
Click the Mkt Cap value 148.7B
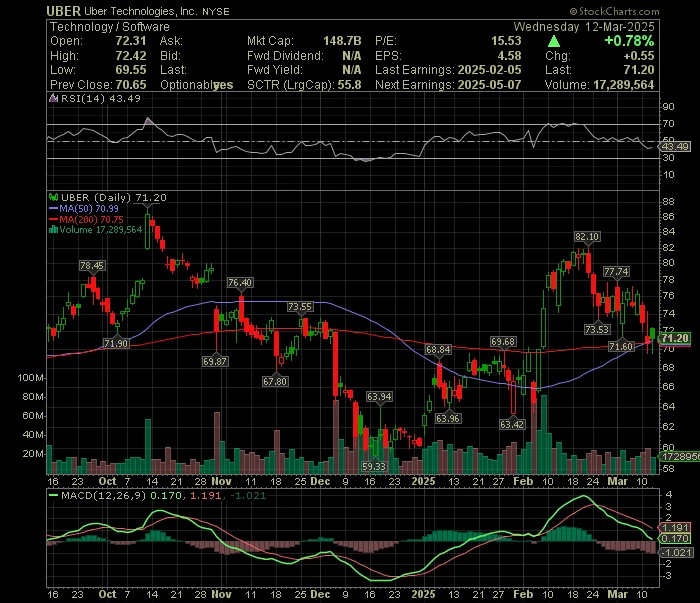(342, 41)
